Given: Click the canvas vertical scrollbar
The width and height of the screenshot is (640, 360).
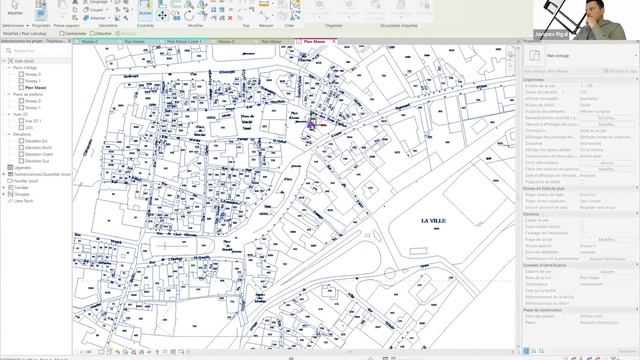Looking at the screenshot, I should pos(518,196).
